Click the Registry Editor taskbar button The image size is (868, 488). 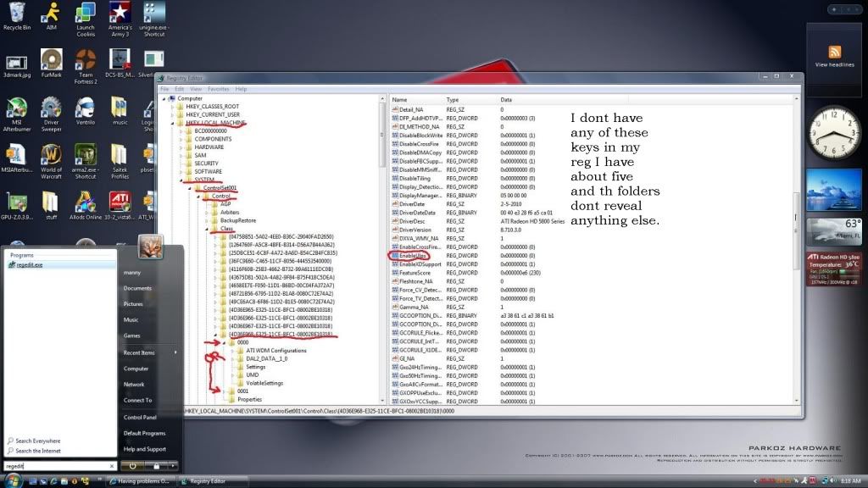coord(213,481)
